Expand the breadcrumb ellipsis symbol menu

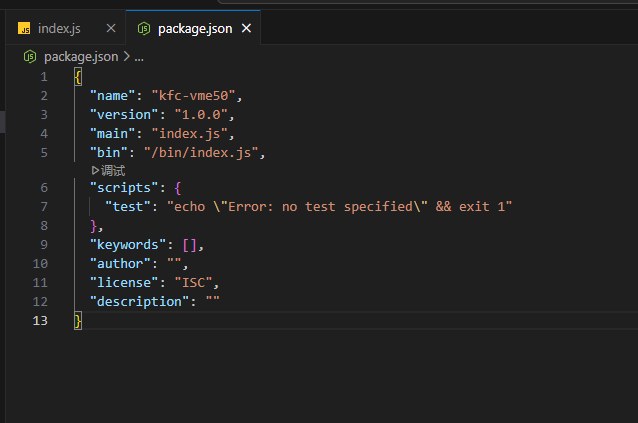[x=139, y=56]
